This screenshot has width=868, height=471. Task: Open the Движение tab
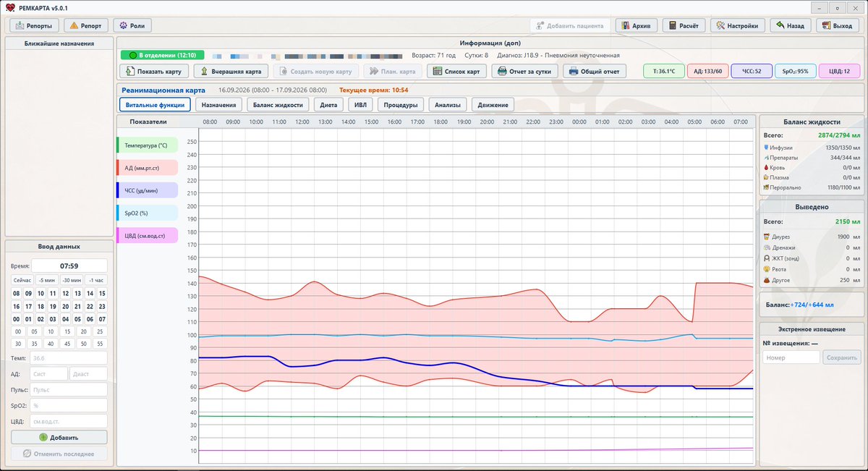click(x=493, y=105)
